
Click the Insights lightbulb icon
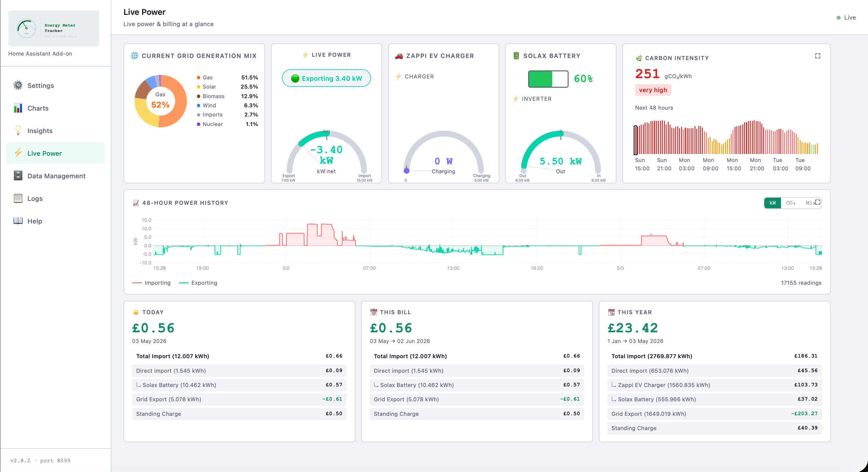click(18, 130)
